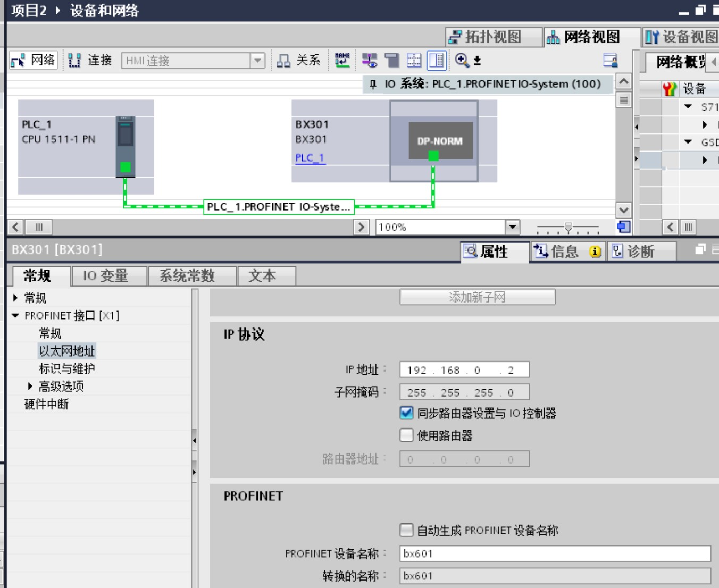The height and width of the screenshot is (588, 719).
Task: Click the green port on DP-NORM module
Action: (x=434, y=156)
